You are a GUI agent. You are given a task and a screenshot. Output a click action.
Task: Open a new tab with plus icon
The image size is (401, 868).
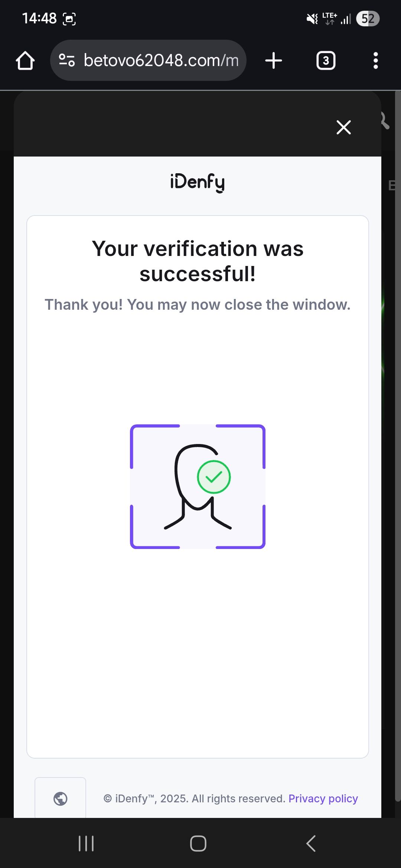coord(274,60)
